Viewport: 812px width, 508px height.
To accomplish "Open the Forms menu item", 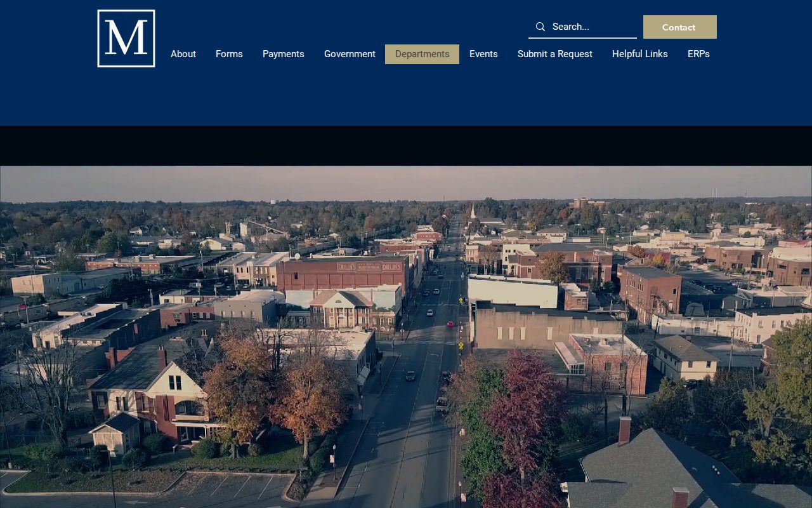I will click(229, 54).
